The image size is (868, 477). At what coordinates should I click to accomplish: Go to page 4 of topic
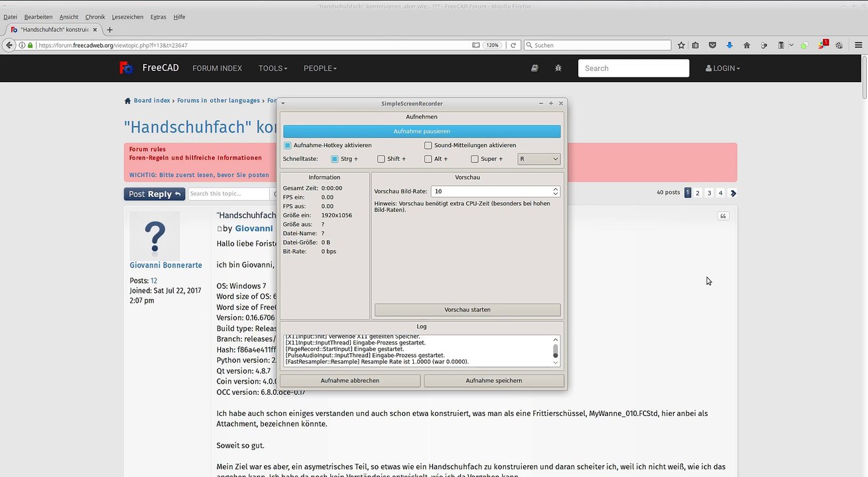(x=721, y=193)
